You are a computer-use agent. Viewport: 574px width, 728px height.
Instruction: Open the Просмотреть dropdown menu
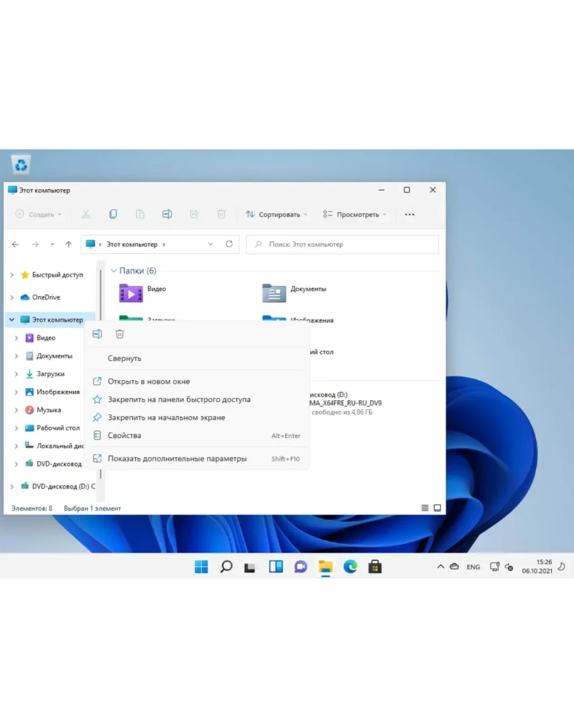click(x=354, y=214)
